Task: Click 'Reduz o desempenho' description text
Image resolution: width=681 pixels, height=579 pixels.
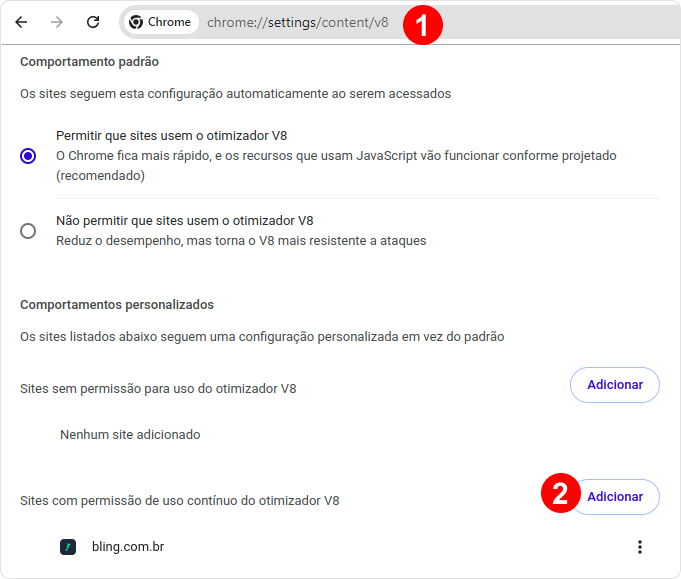Action: [241, 241]
